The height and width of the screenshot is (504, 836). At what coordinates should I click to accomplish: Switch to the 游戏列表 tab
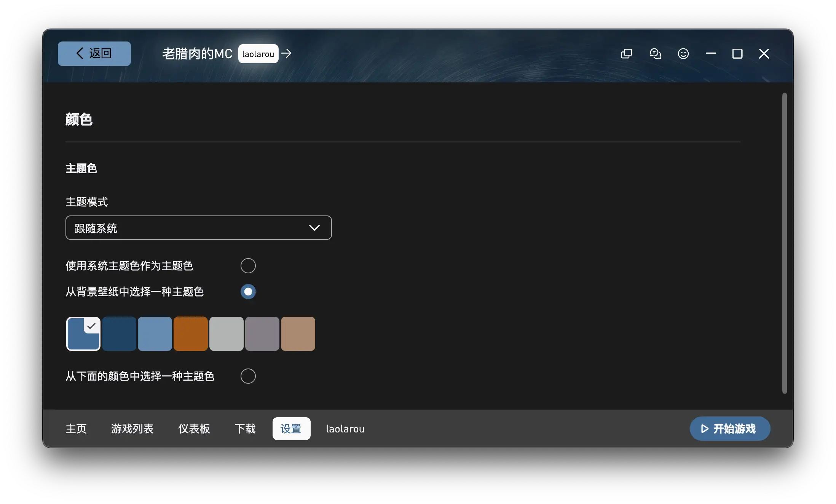coord(132,429)
